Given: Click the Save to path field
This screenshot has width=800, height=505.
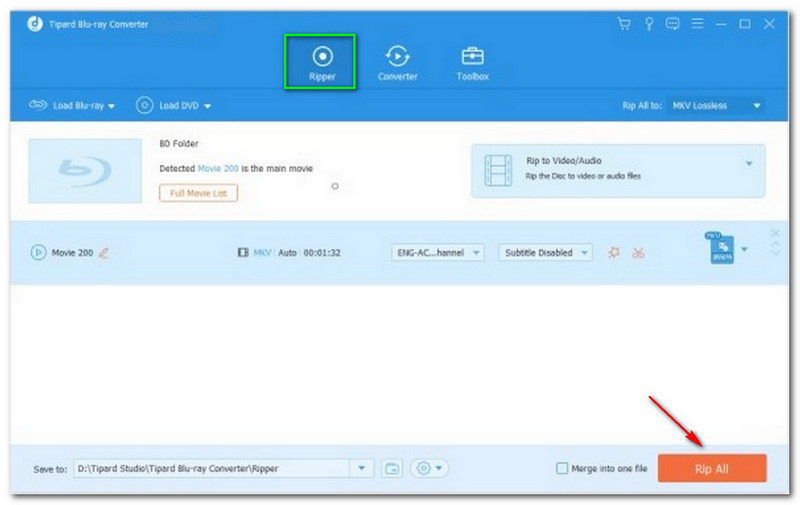Looking at the screenshot, I should (212, 468).
